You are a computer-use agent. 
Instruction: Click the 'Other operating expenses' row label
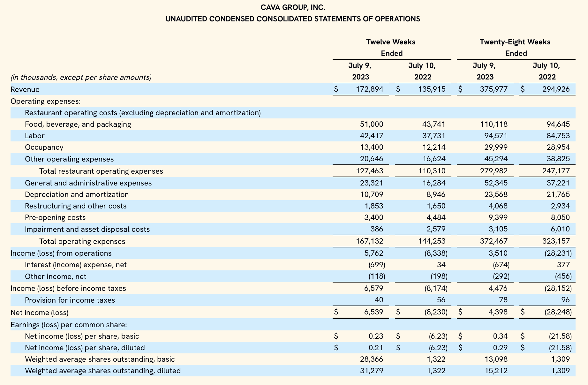[x=69, y=159]
